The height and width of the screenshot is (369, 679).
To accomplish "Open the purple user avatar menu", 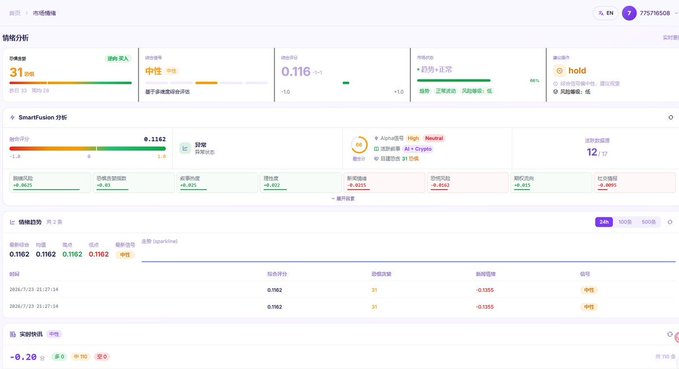I will (x=629, y=13).
